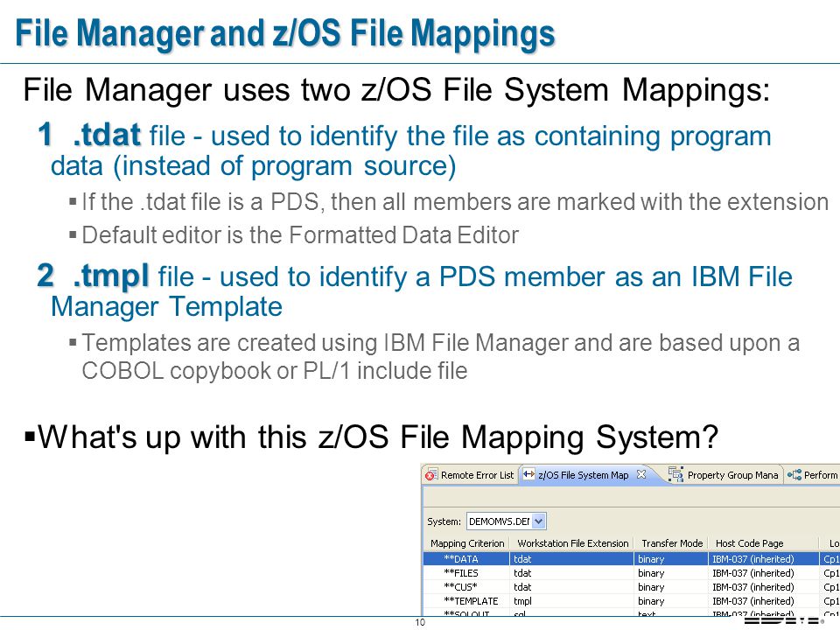
Task: Select the z/OS File System Map tab
Action: [584, 474]
